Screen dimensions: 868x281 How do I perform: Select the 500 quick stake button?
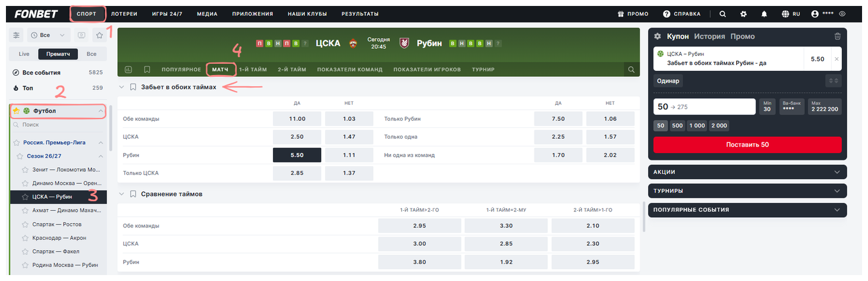click(x=677, y=126)
